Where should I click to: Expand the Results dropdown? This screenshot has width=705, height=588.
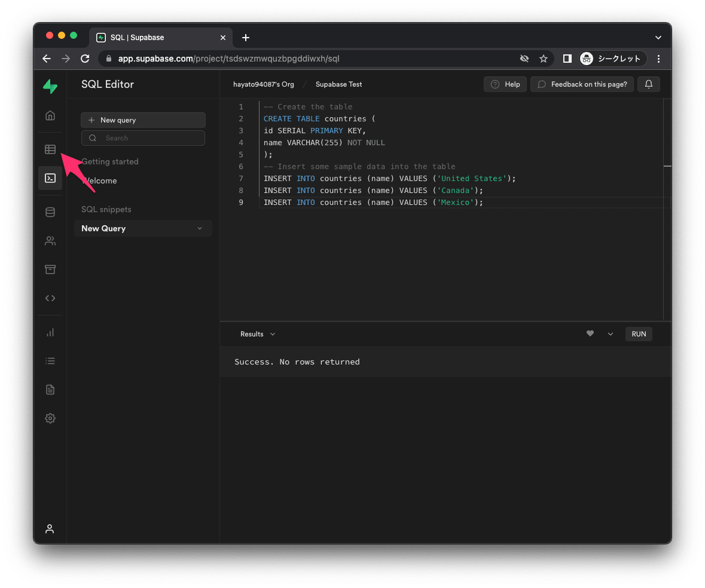pos(258,334)
